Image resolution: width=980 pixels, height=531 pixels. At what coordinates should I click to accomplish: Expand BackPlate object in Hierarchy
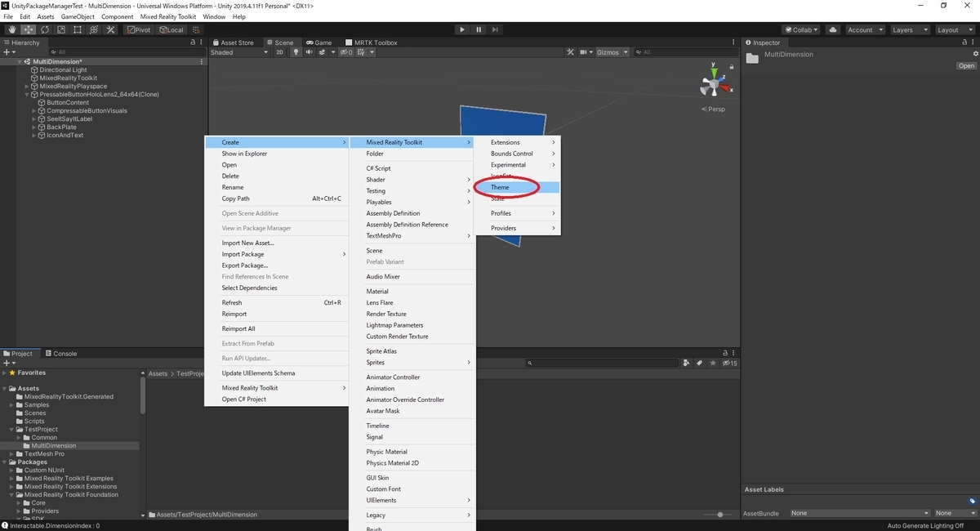(34, 127)
